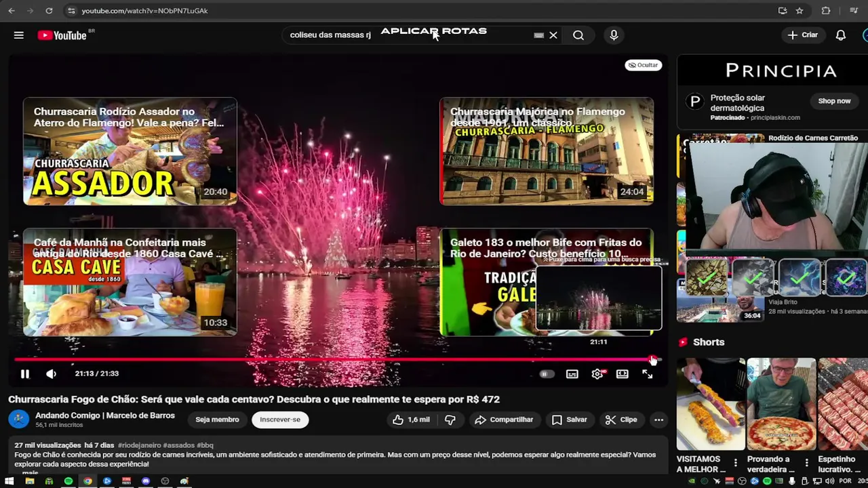Screen dimensions: 868x488
Task: Open Casa Cavé breakfast suggested video
Action: [130, 282]
